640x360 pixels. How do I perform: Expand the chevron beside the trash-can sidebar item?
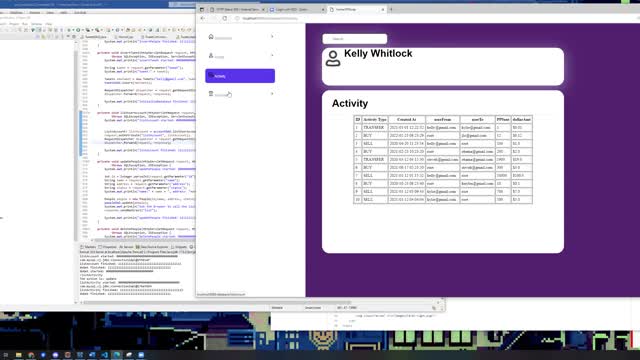(272, 94)
